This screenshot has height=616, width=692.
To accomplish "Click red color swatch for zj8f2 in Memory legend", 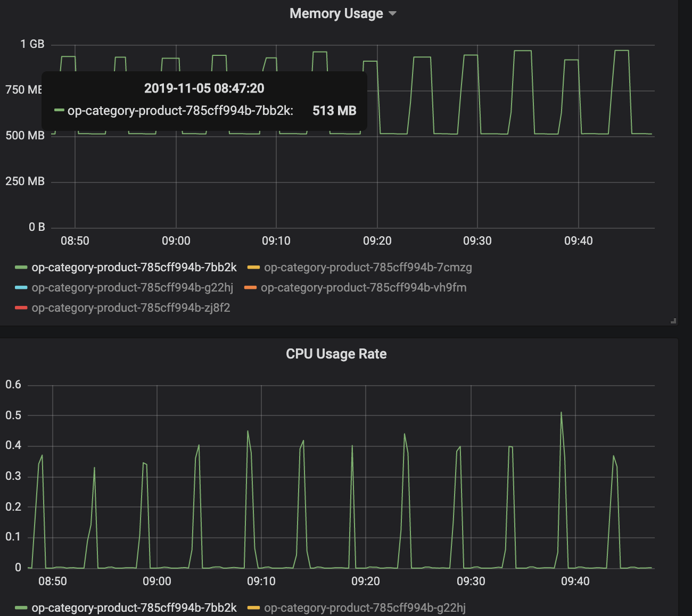I will 21,308.
